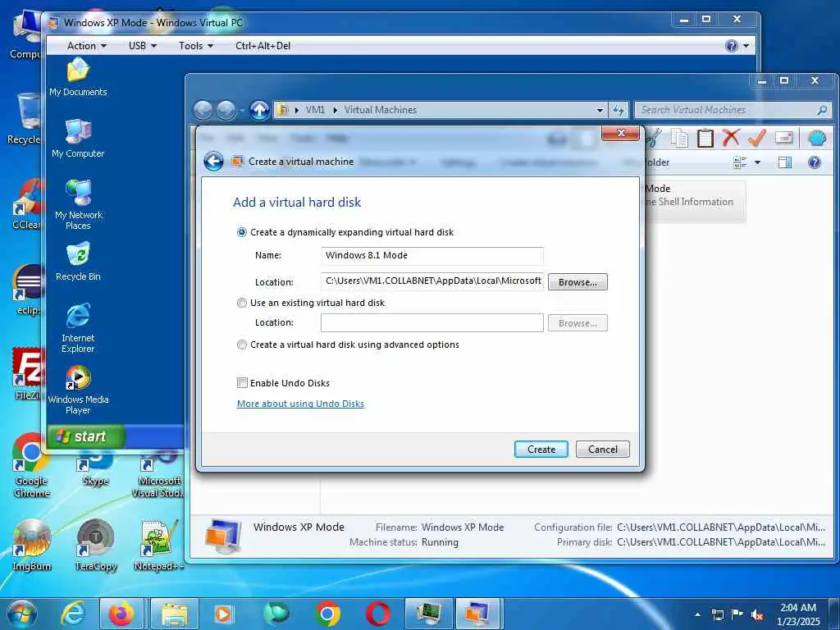Open Explorer help via blue question mark icon
The height and width of the screenshot is (630, 840).
pos(815,162)
